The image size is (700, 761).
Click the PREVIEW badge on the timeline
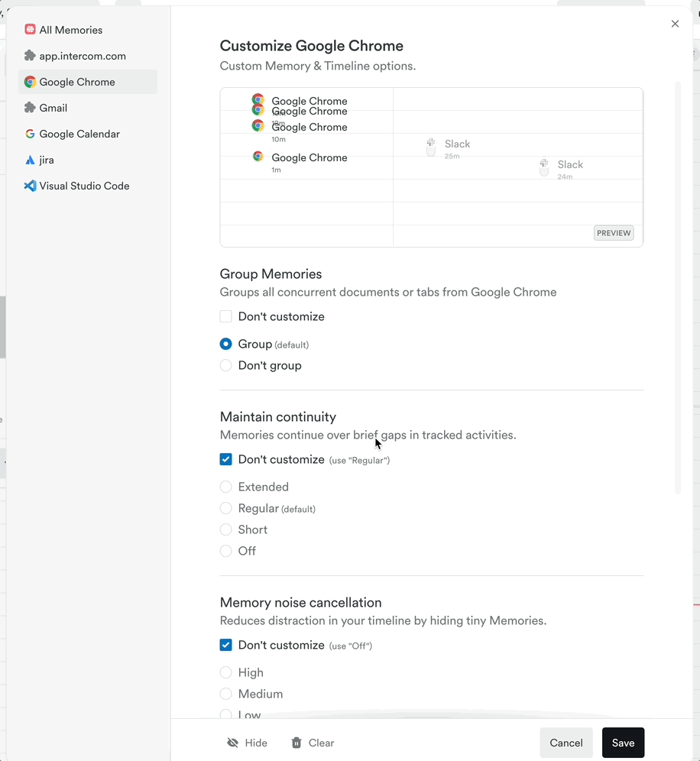(x=614, y=232)
